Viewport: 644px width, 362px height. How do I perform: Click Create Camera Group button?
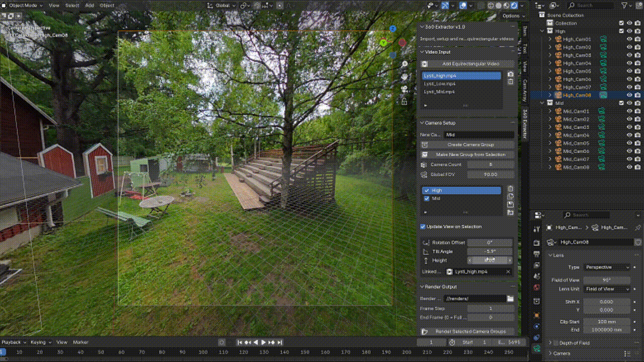pyautogui.click(x=468, y=145)
